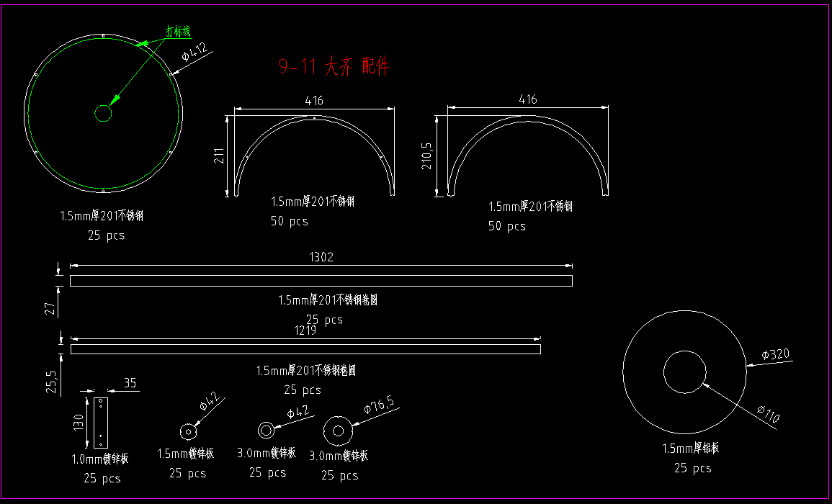
Task: Click the 211 vertical dimension text
Action: coord(219,156)
